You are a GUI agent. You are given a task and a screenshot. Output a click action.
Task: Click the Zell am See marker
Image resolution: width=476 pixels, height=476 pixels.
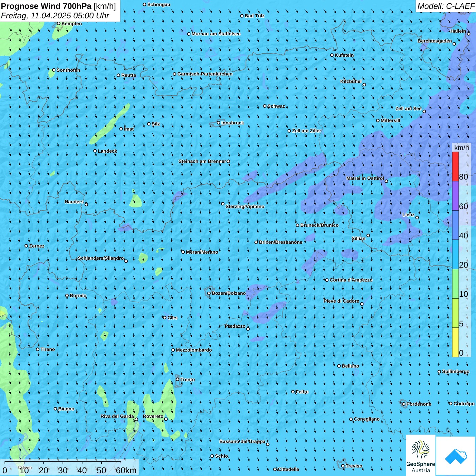click(424, 111)
